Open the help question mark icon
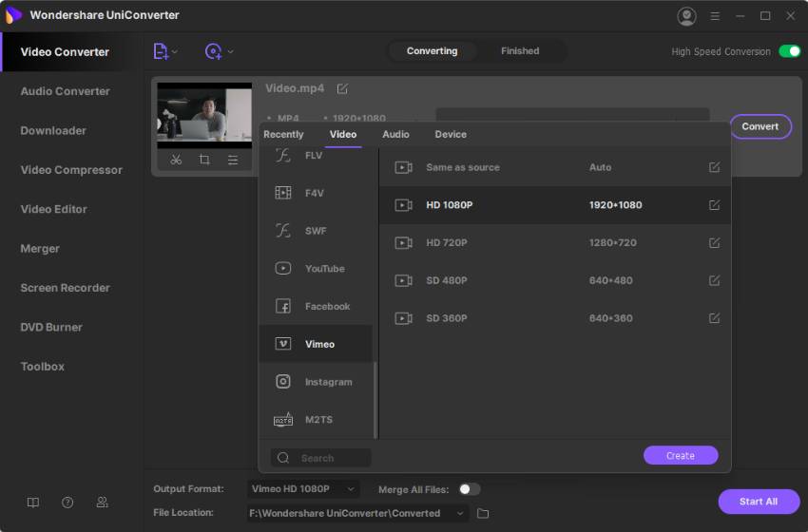This screenshot has width=808, height=532. click(67, 503)
